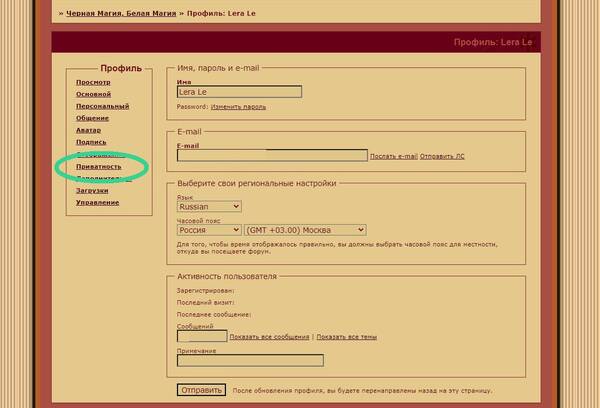
Task: Click the Изменить пароль link
Action: 238,105
